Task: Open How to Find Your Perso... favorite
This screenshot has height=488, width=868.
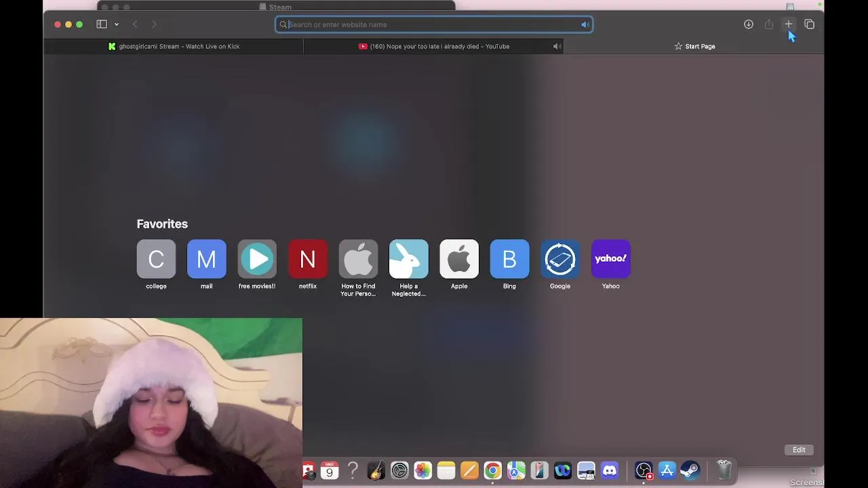Action: coord(358,268)
